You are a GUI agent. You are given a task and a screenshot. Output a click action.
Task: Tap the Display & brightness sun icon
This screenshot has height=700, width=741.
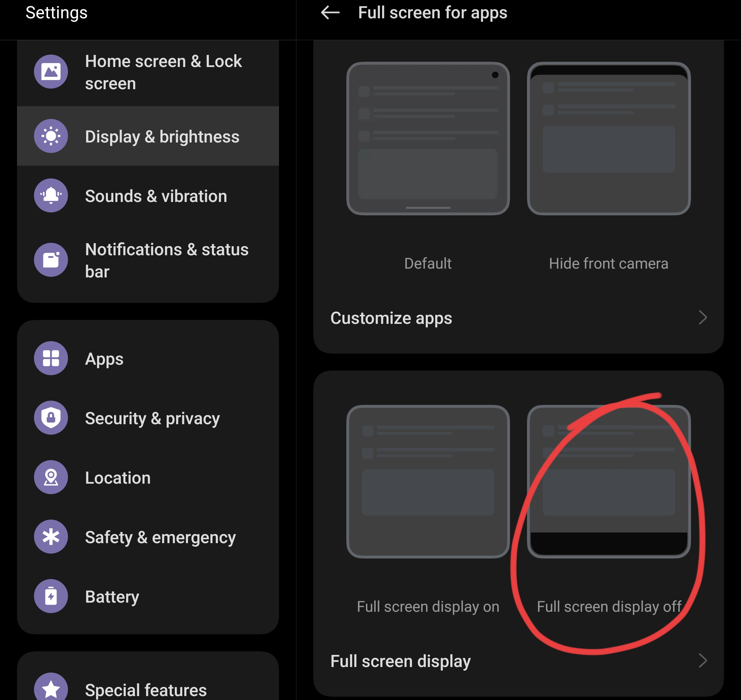point(51,136)
